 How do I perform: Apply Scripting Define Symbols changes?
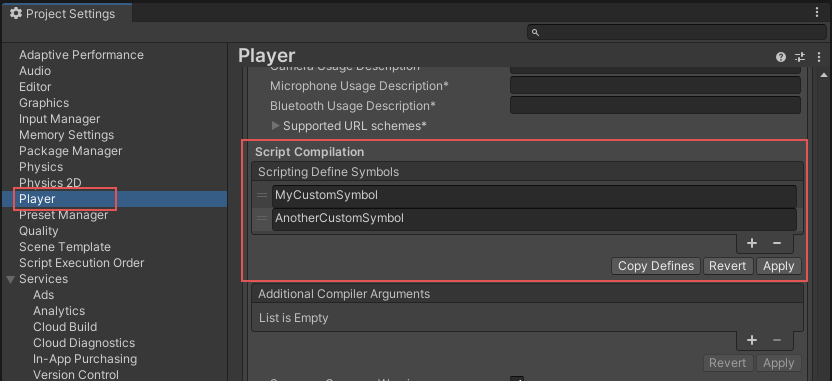(778, 266)
